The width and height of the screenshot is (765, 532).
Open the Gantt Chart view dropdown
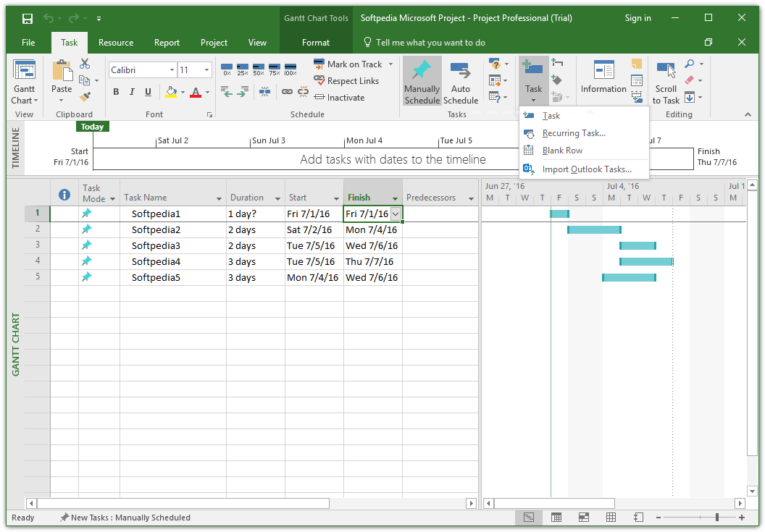(x=24, y=82)
